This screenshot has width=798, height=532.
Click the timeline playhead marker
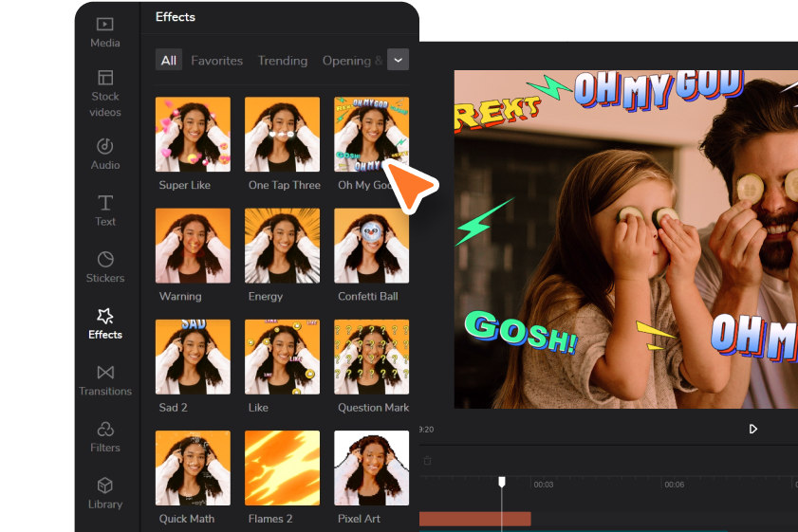tap(502, 482)
